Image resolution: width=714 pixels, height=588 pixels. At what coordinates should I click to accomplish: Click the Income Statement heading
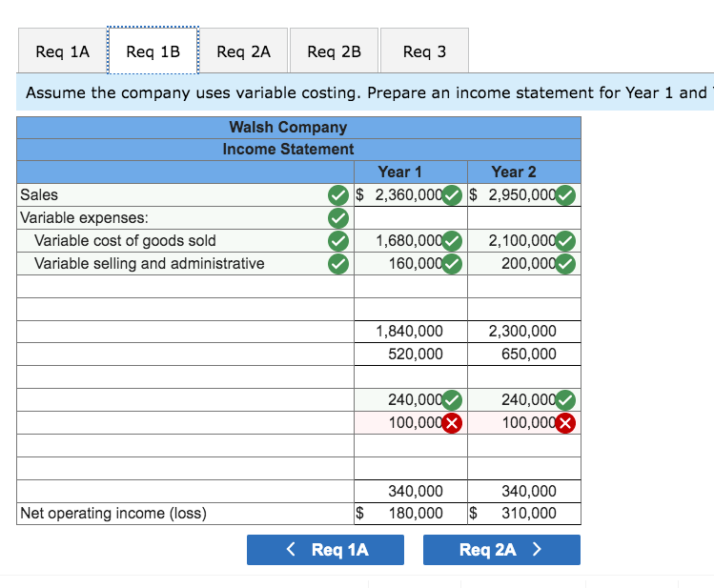pos(288,150)
